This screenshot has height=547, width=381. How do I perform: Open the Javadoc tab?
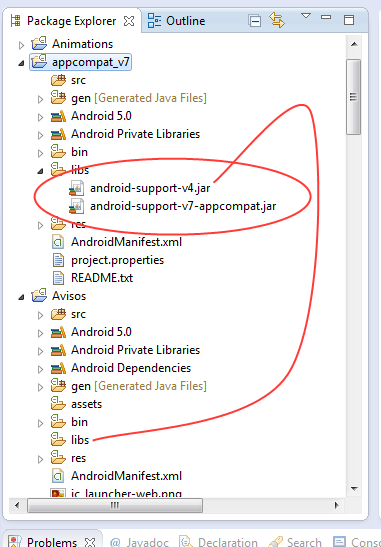pos(139,542)
